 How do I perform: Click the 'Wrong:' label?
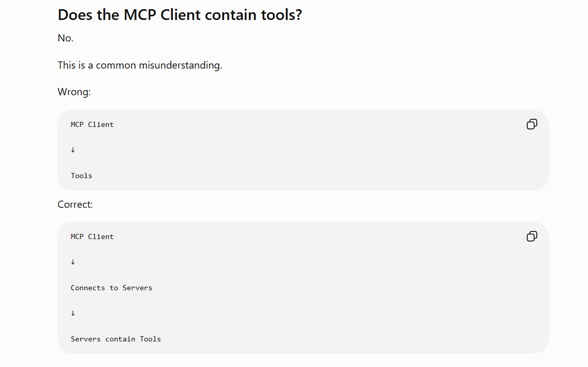(74, 92)
